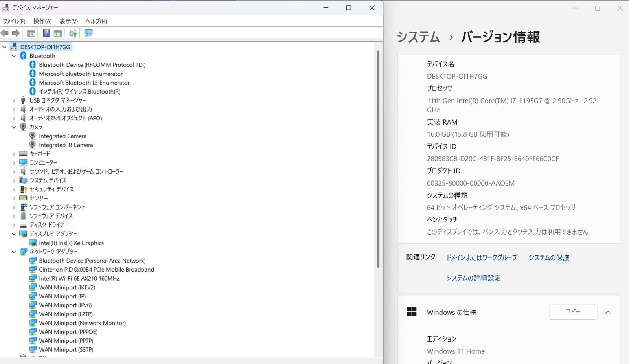Collapse the Bluetooth category
629x364 pixels.
(x=14, y=56)
